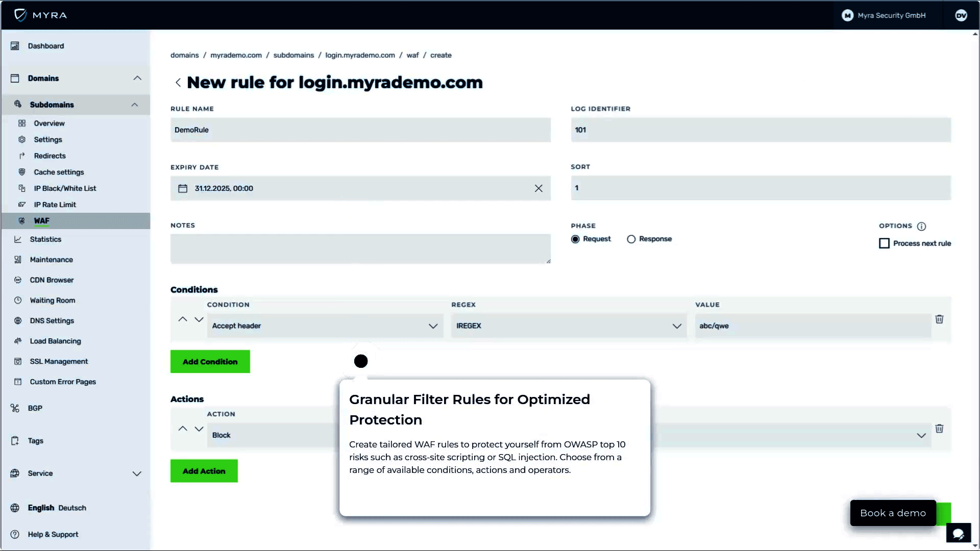Viewport: 980px width, 551px height.
Task: Click into the Notes text area
Action: [360, 249]
